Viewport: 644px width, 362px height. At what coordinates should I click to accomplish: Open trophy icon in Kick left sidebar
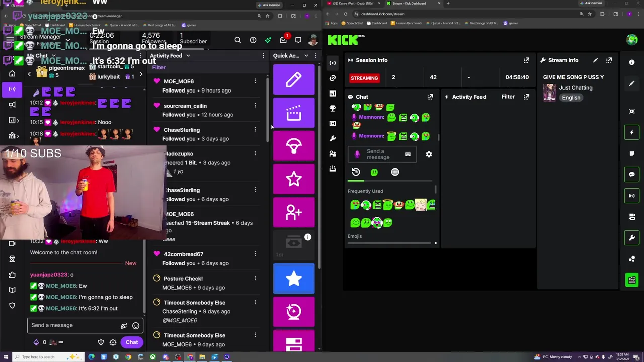[x=333, y=108]
